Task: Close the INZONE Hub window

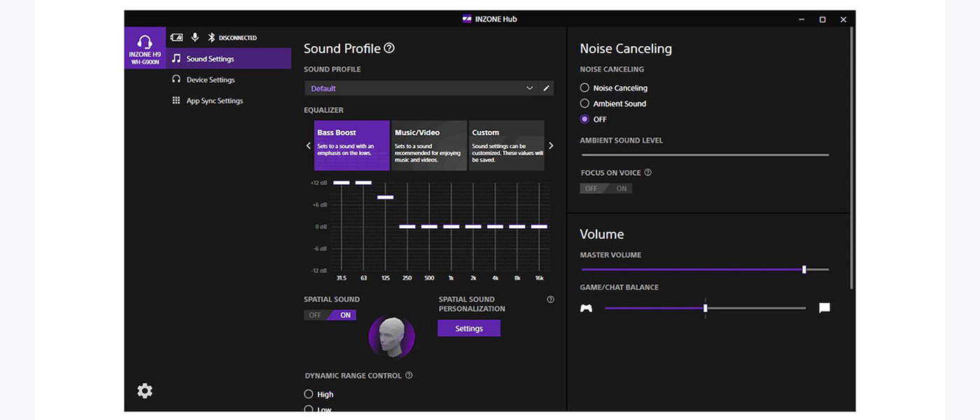Action: click(843, 20)
